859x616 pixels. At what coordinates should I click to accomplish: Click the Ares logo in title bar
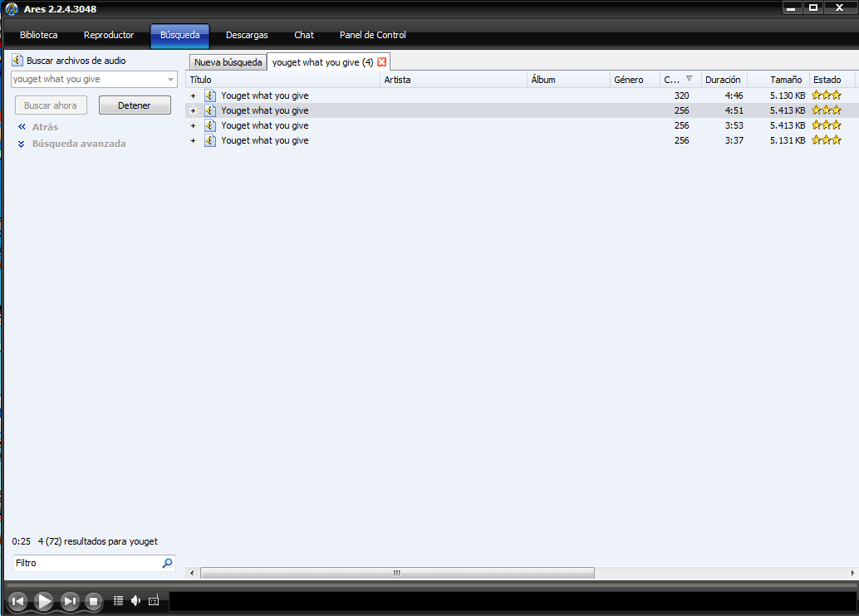pyautogui.click(x=12, y=9)
